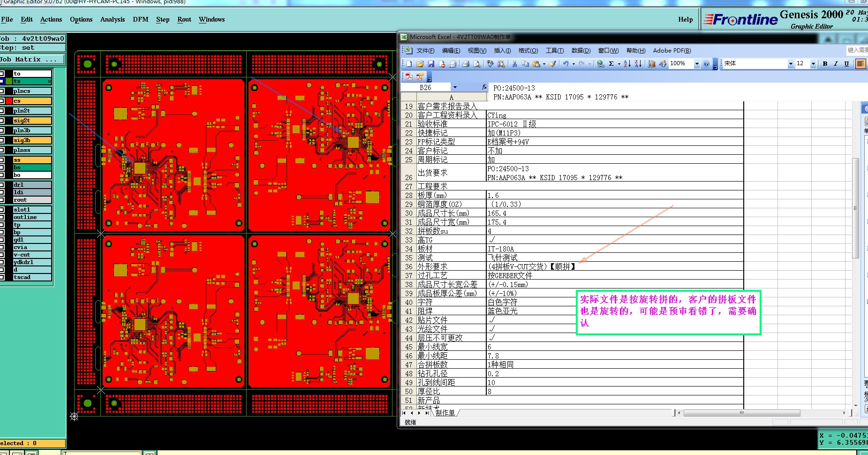Open the Name Box B26 dropdown arrow
868x455 pixels.
455,87
